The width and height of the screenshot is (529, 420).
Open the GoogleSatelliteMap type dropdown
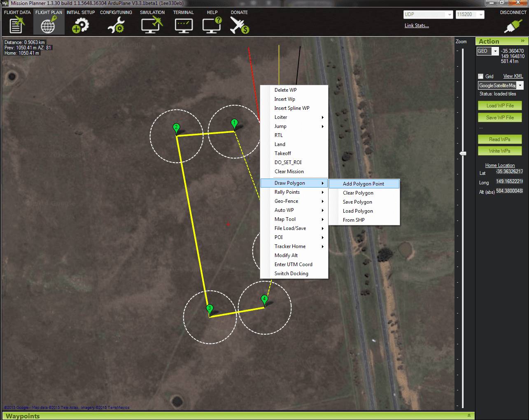point(520,86)
